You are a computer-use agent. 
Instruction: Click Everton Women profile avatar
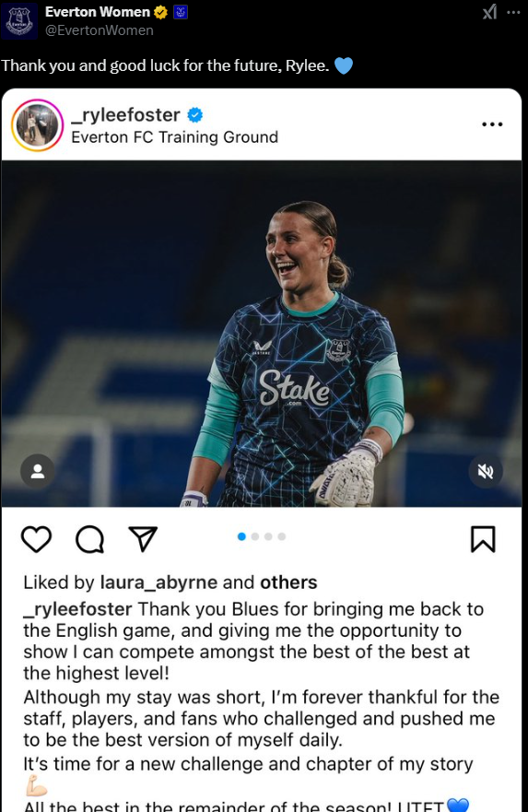coord(19,21)
